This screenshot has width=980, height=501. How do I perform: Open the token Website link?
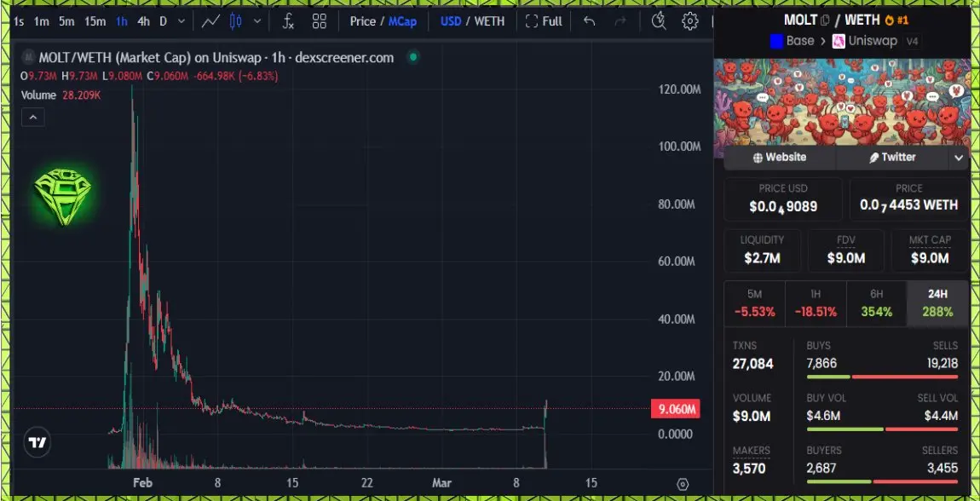pos(780,158)
